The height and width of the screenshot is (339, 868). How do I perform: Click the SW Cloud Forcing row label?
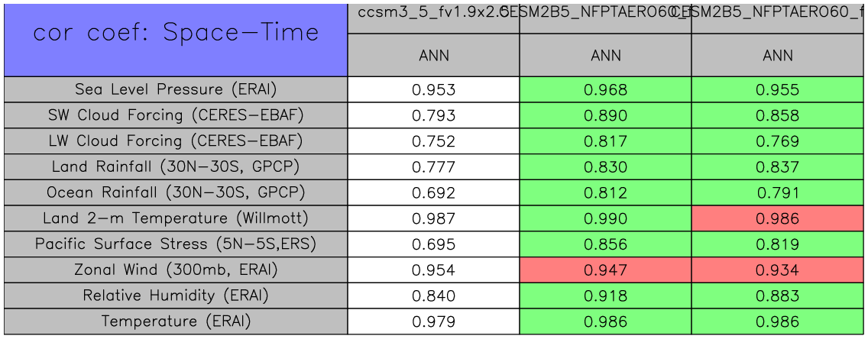click(176, 115)
